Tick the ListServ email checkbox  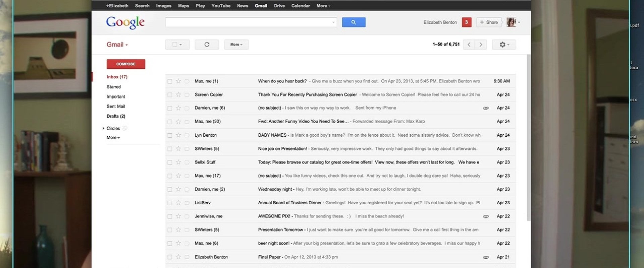[x=170, y=203]
